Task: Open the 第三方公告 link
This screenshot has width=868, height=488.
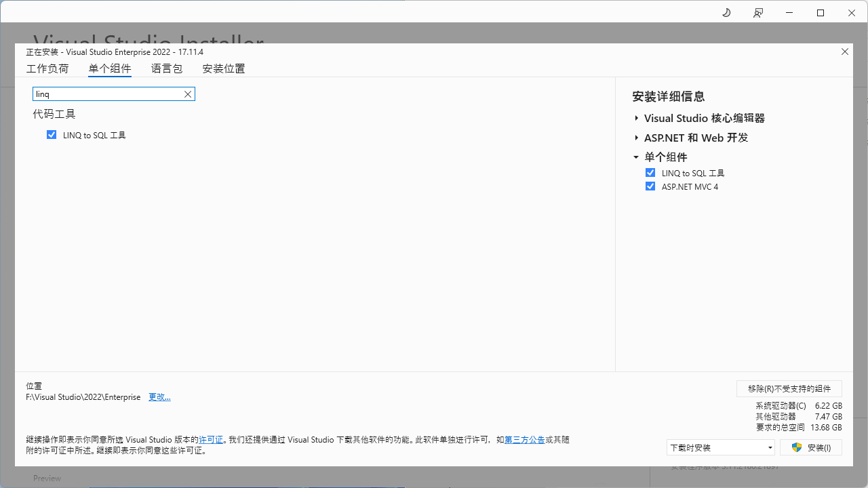Action: pyautogui.click(x=525, y=440)
